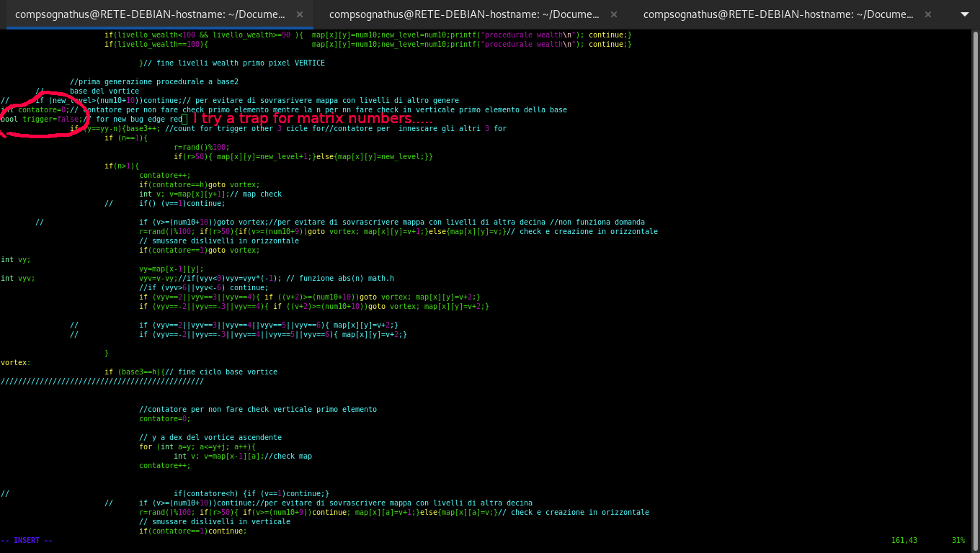Click the 'base del vortice' comment
The width and height of the screenshot is (980, 553).
pyautogui.click(x=104, y=91)
